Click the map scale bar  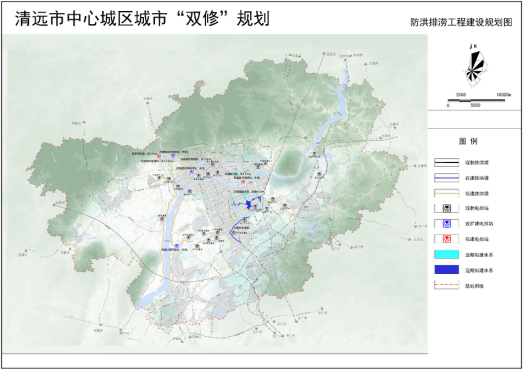(476, 100)
